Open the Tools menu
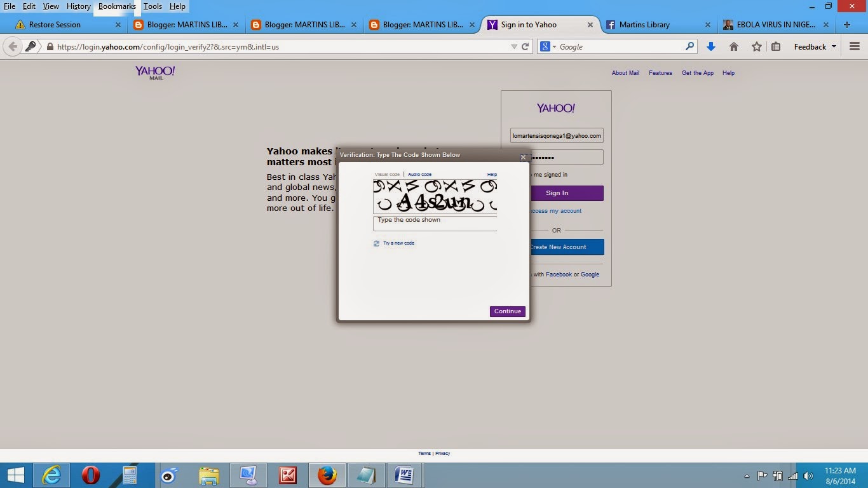 click(x=153, y=6)
